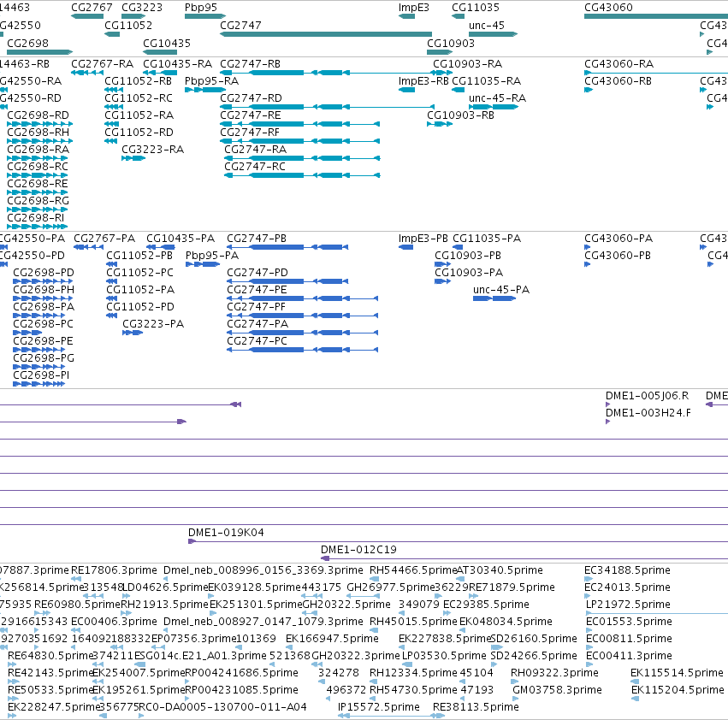Image resolution: width=728 pixels, height=720 pixels.
Task: Open the DME1-019K04 BAC clone label
Action: [x=226, y=533]
